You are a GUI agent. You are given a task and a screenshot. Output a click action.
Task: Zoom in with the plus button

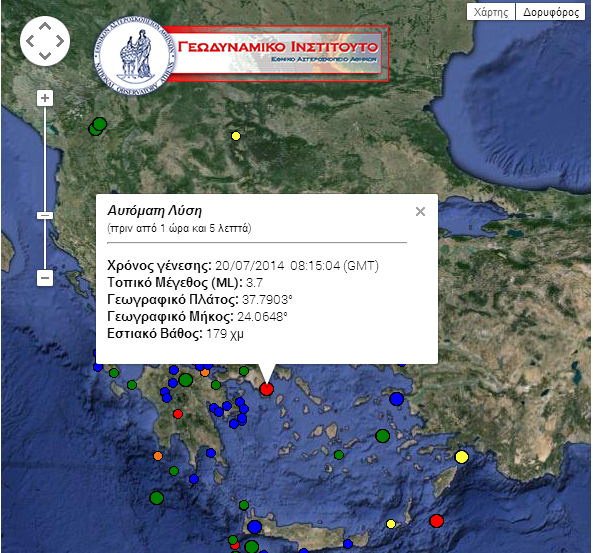coord(45,98)
